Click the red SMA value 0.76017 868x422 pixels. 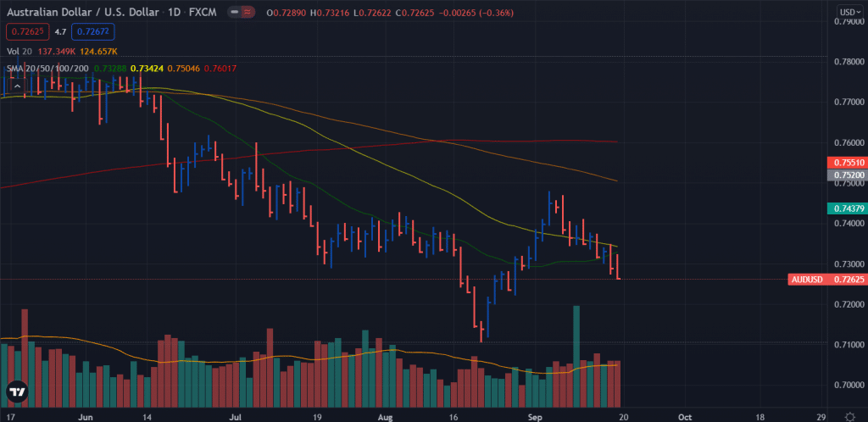pyautogui.click(x=220, y=69)
